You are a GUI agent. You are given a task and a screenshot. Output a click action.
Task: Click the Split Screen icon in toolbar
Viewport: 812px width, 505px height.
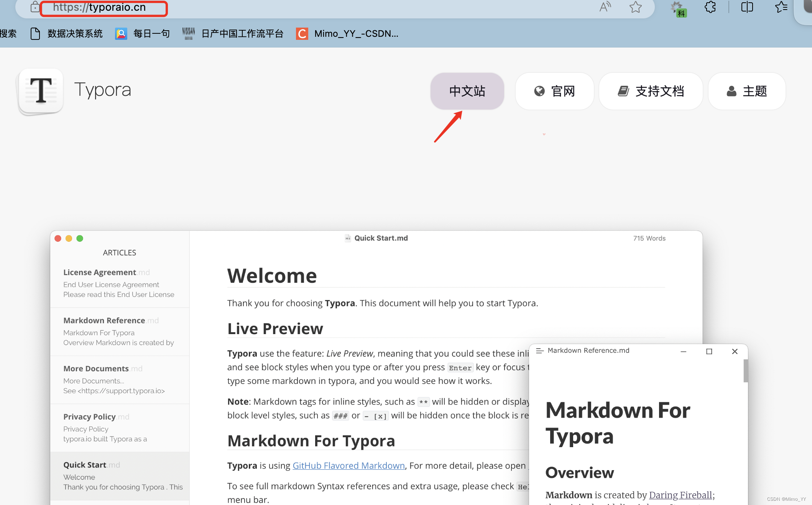747,7
